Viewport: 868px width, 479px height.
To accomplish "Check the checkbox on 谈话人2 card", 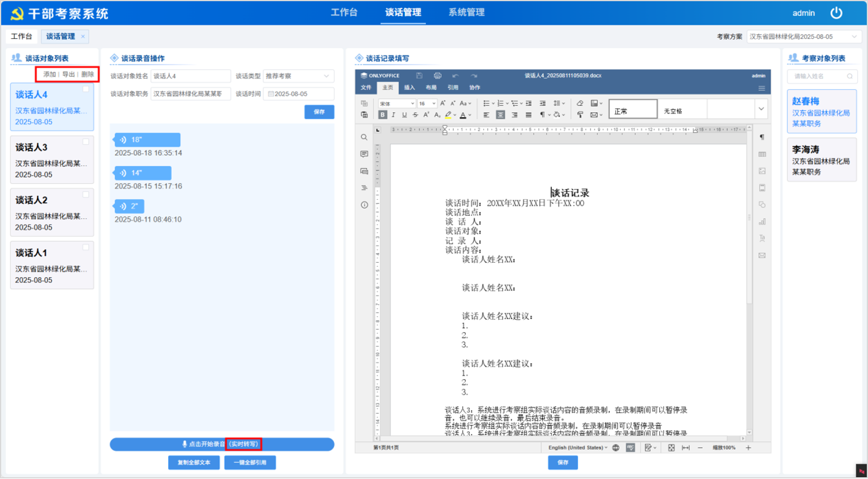I will coord(86,195).
